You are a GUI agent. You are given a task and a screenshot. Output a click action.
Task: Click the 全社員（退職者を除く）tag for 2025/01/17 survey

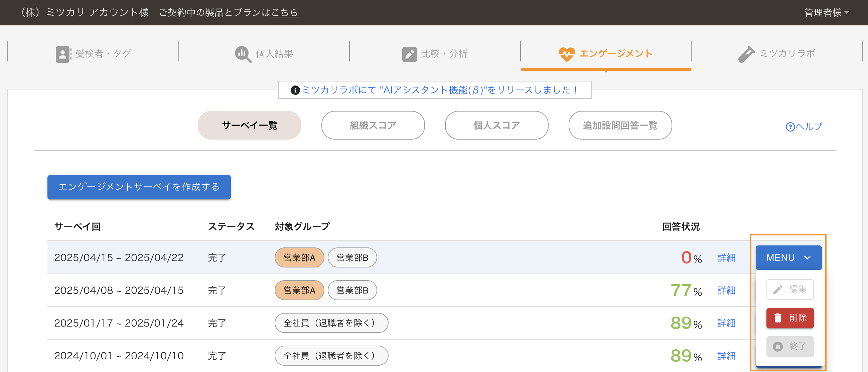coord(331,323)
